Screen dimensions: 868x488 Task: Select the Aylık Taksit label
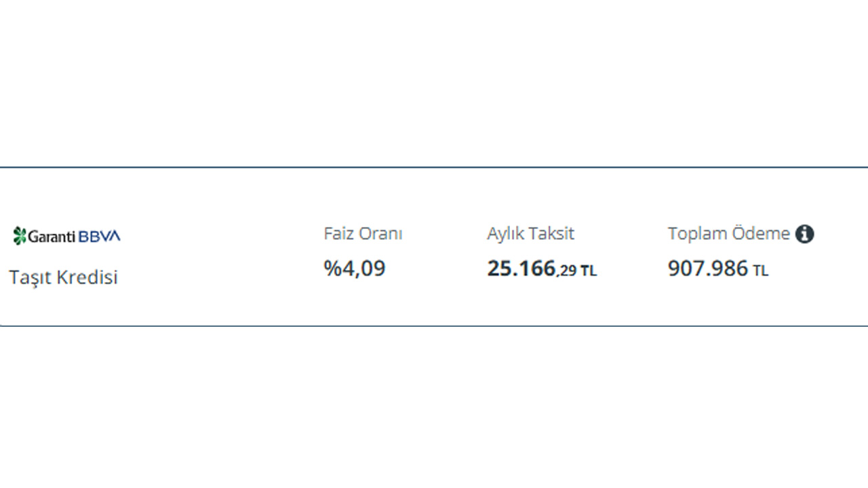(530, 234)
